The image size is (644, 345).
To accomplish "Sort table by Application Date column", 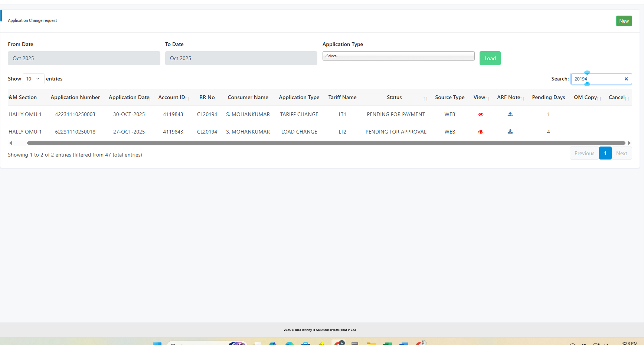I will pos(129,98).
